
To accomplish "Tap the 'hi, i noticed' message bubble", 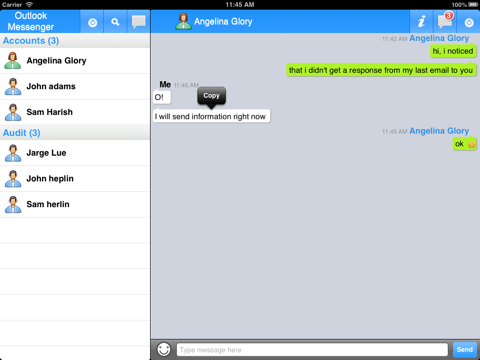I will tap(453, 51).
